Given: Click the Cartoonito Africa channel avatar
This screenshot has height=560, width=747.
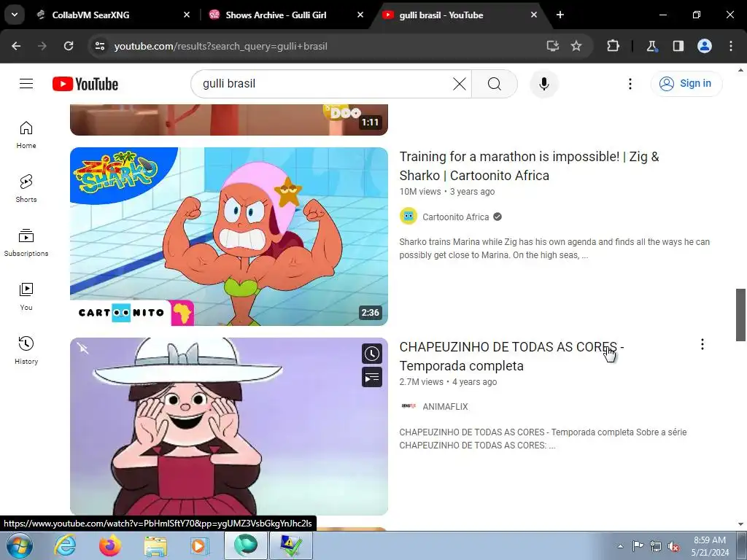Looking at the screenshot, I should (x=409, y=217).
